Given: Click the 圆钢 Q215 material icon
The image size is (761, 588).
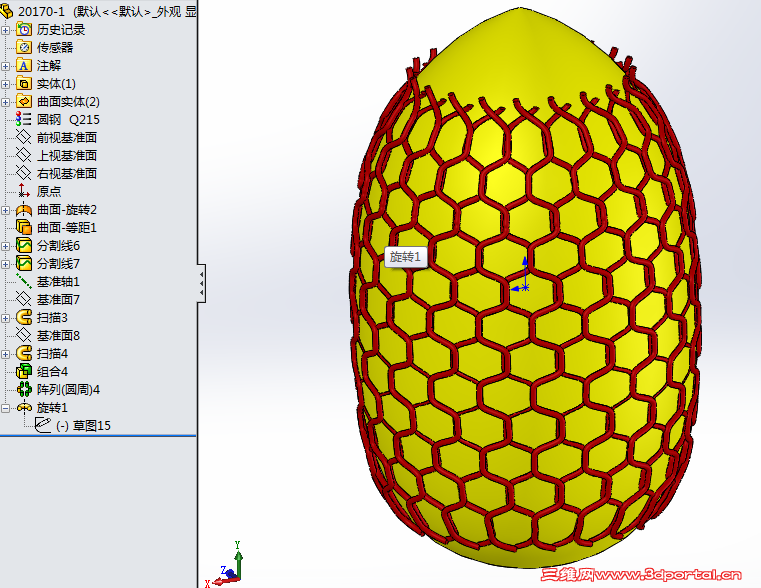Looking at the screenshot, I should [24, 119].
